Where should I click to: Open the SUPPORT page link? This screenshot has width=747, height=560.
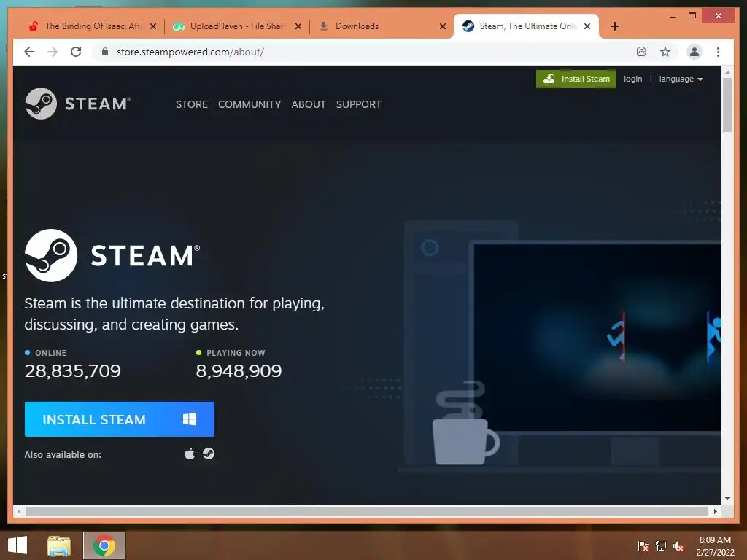click(x=359, y=104)
